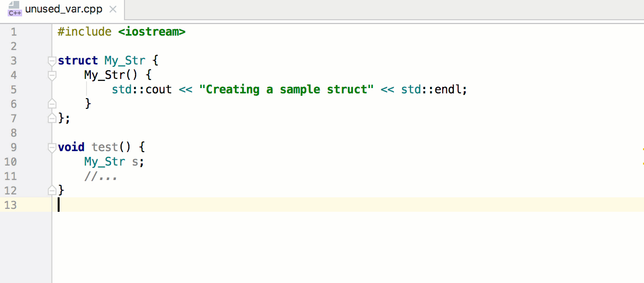Screen dimensions: 644x283
Task: Click the My_Str() constructor name
Action: 104,75
